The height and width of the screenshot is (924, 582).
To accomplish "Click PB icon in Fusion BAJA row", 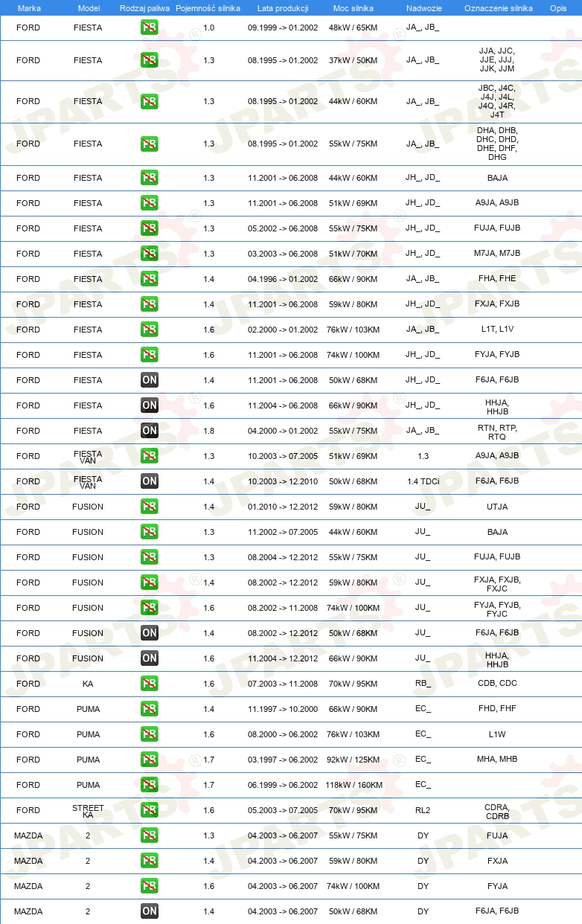I will click(150, 532).
